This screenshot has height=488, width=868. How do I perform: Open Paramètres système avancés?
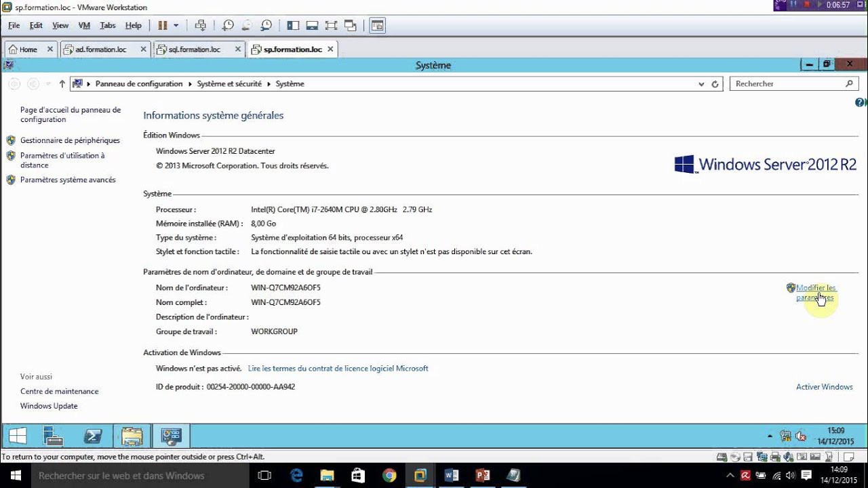pyautogui.click(x=68, y=180)
